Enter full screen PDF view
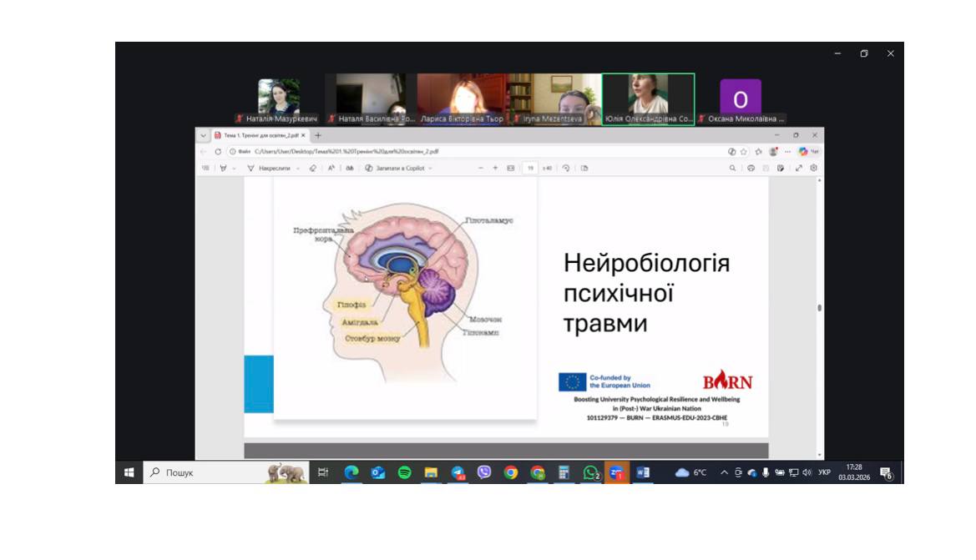The image size is (976, 560). click(x=798, y=168)
